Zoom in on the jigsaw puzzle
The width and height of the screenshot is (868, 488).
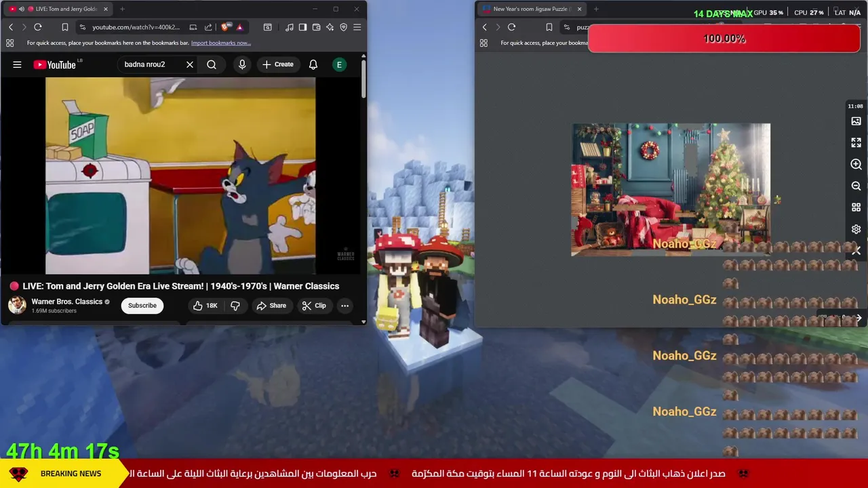coord(856,165)
